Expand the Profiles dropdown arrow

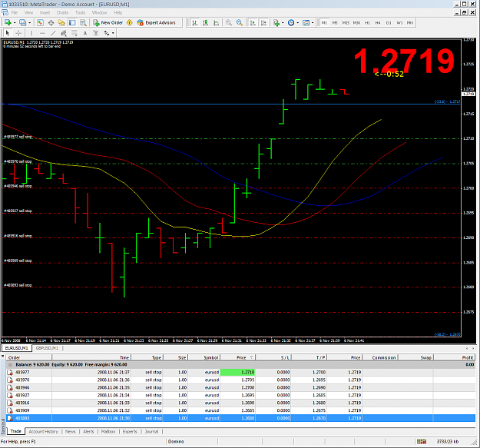click(29, 23)
